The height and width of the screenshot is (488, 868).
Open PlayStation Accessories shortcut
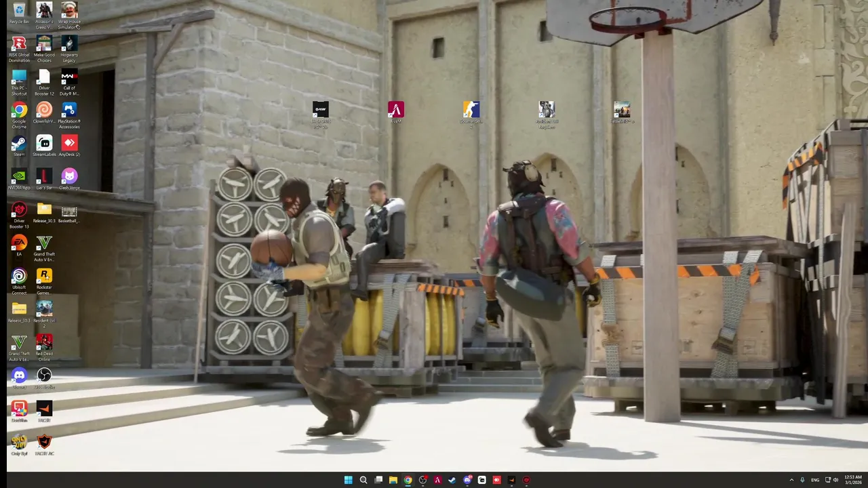point(69,116)
